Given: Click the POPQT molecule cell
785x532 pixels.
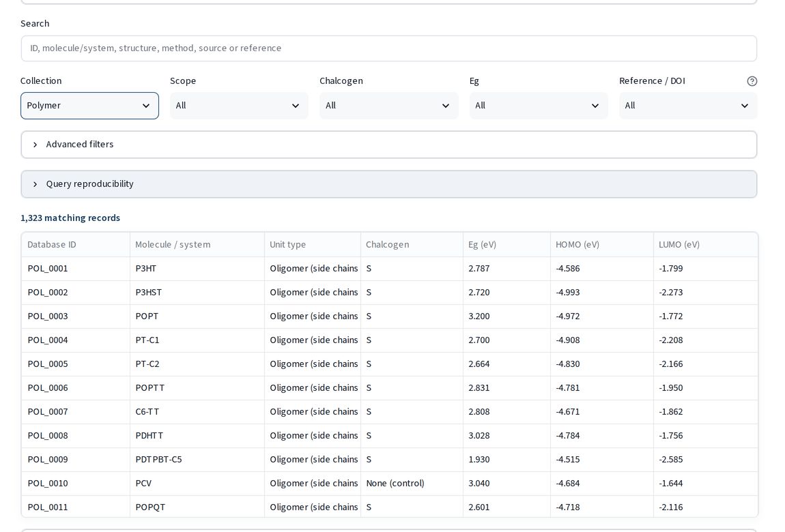Looking at the screenshot, I should coord(197,507).
